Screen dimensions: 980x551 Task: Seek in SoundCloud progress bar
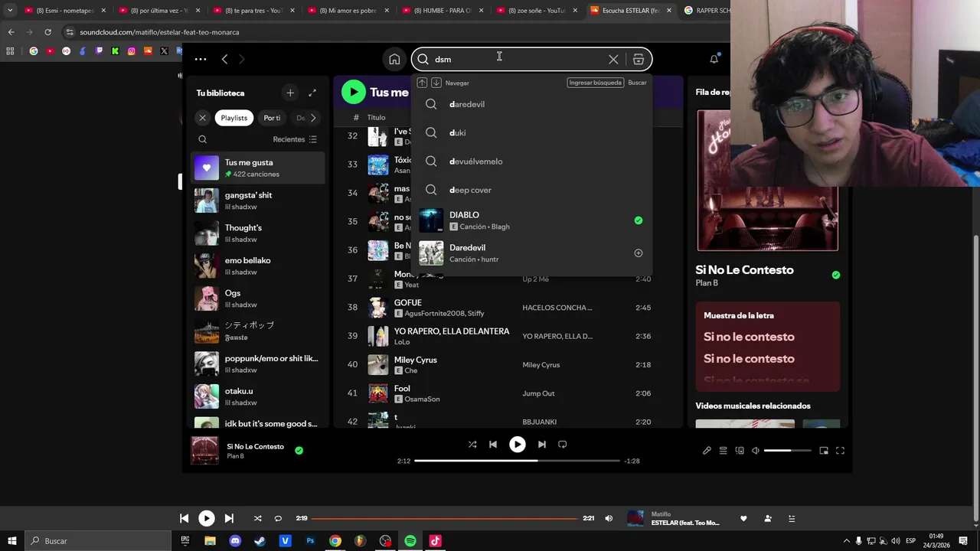click(445, 518)
